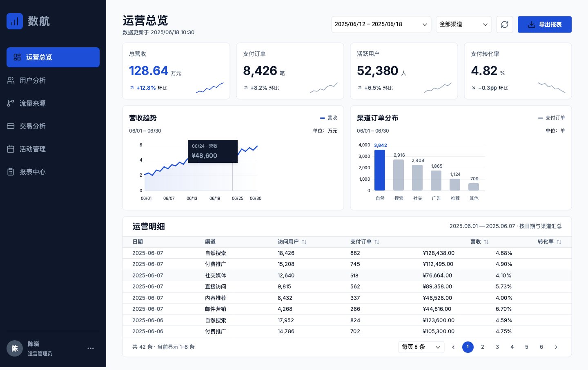Click the 邮件营销 channel cell
Viewport: 588px width, 370px height.
216,309
